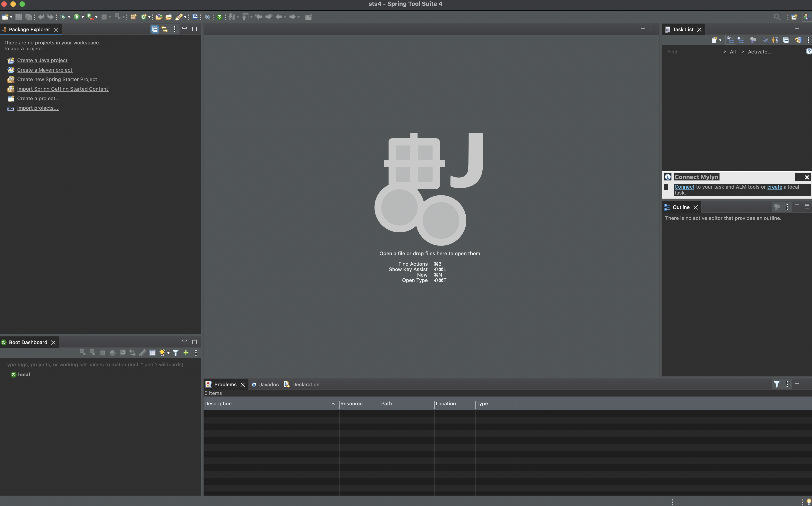Click the Activate... task link
The height and width of the screenshot is (506, 812).
pos(759,51)
